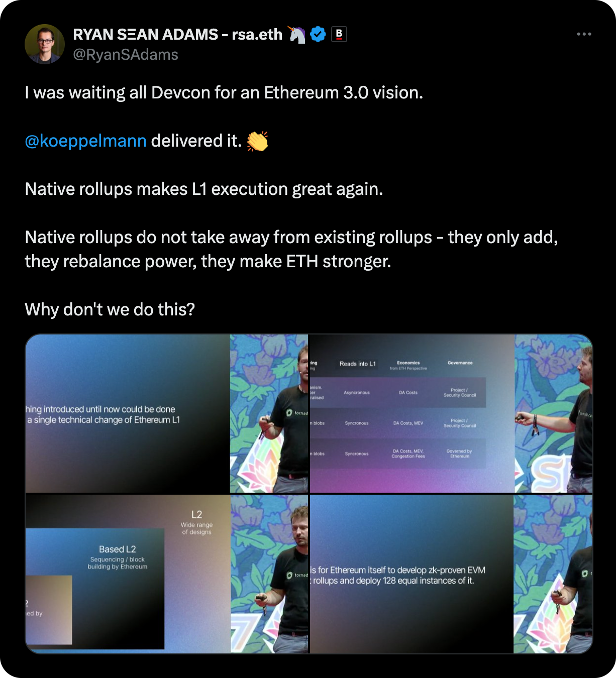The height and width of the screenshot is (678, 616).
Task: Click the Bankless 'B' affiliate badge
Action: (x=339, y=34)
